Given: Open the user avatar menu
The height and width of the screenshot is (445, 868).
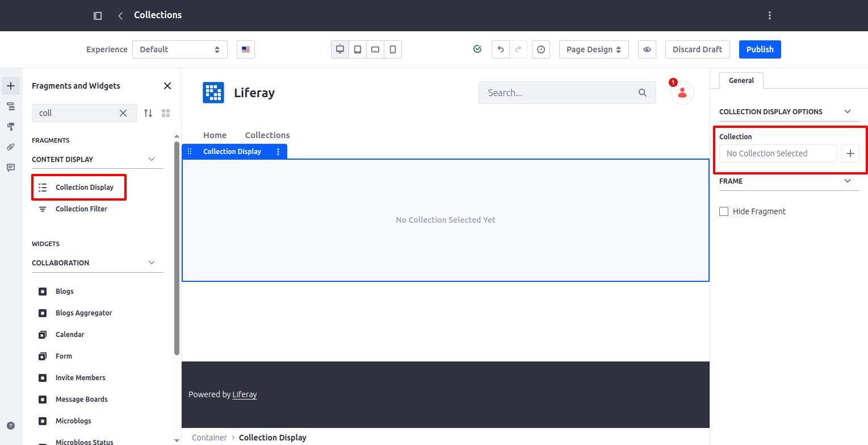Looking at the screenshot, I should [x=682, y=93].
